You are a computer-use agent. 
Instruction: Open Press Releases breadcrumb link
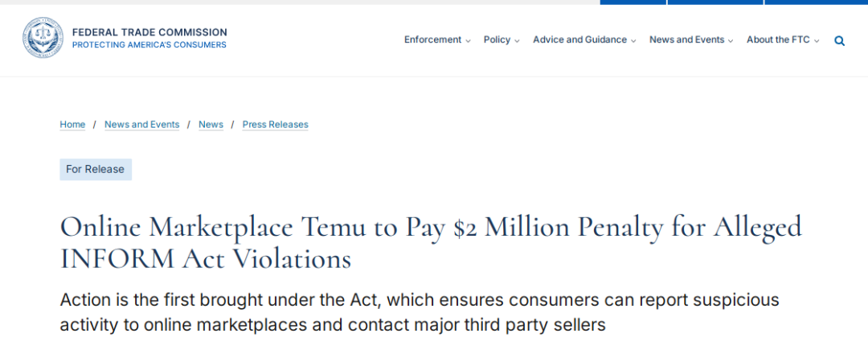[275, 125]
